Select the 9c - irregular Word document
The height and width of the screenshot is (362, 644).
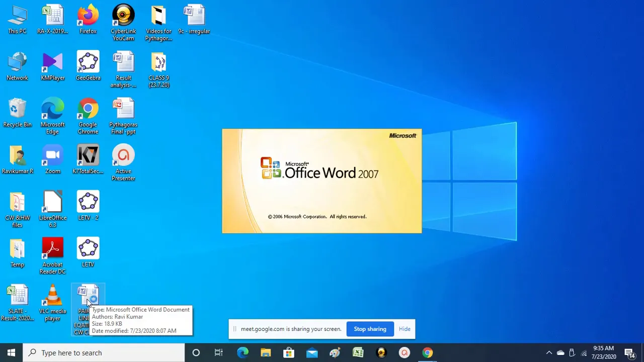coord(194,20)
